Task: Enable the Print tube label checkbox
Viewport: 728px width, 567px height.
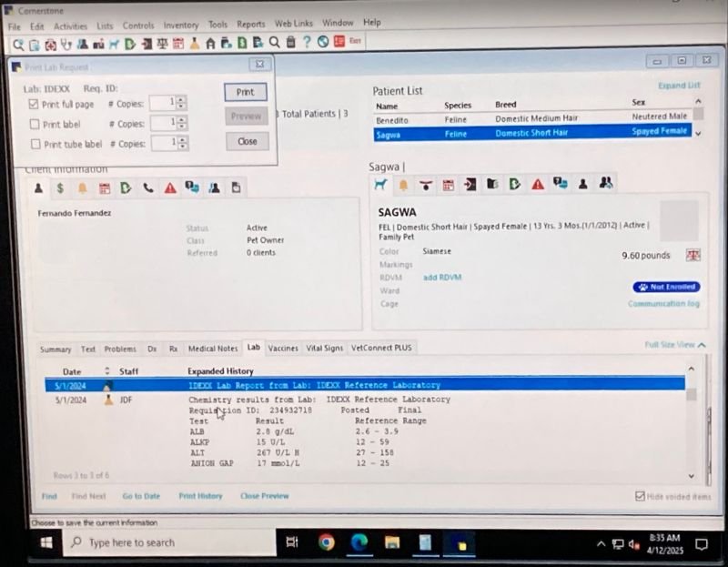Action: (35, 144)
